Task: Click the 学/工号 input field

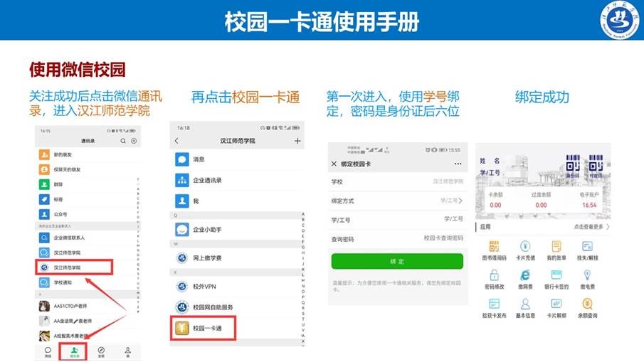Action: (x=397, y=220)
